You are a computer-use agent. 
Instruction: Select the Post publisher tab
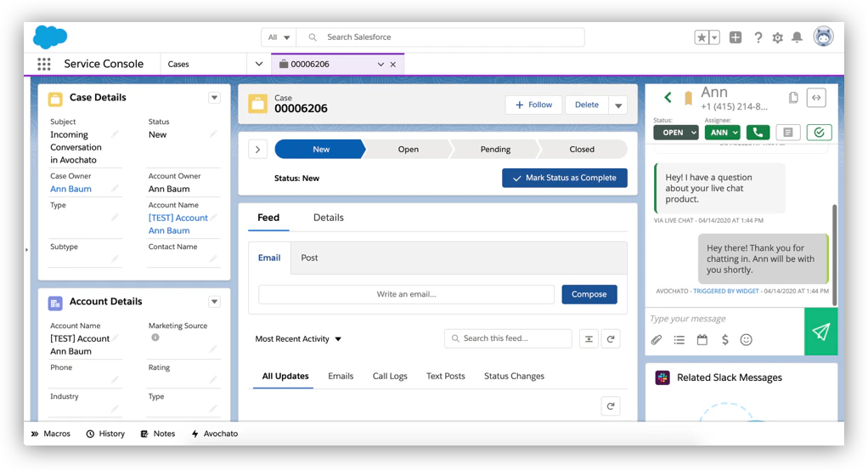tap(309, 258)
